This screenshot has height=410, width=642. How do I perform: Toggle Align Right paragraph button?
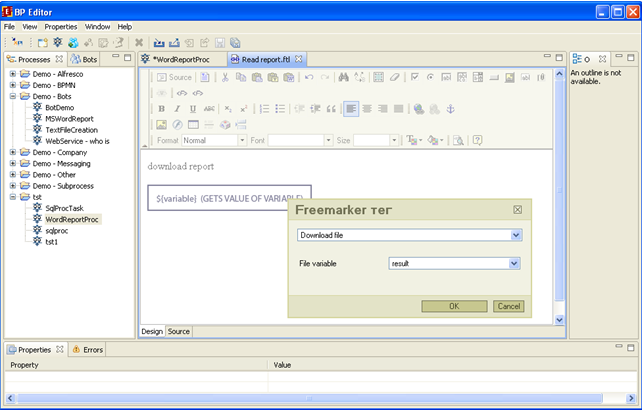coord(382,109)
